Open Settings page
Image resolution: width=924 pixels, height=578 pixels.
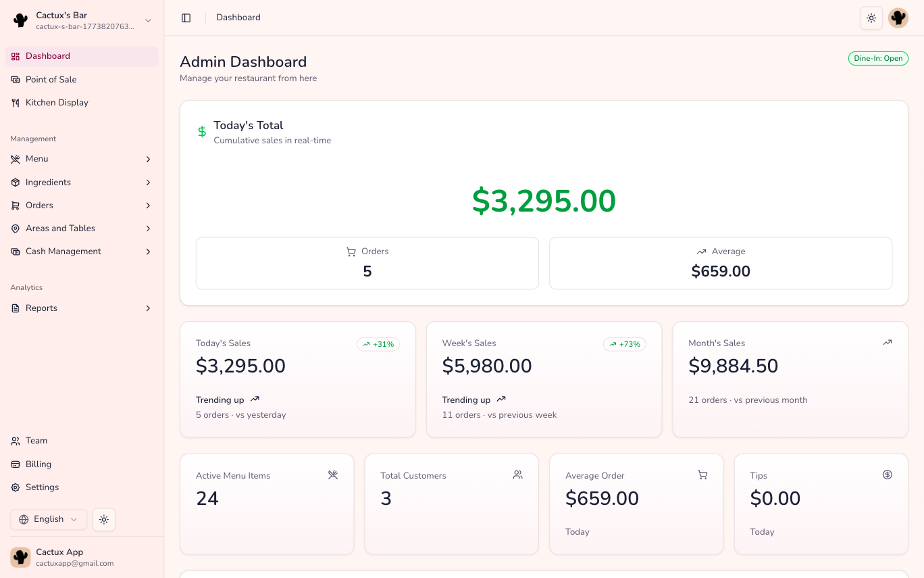(82, 487)
